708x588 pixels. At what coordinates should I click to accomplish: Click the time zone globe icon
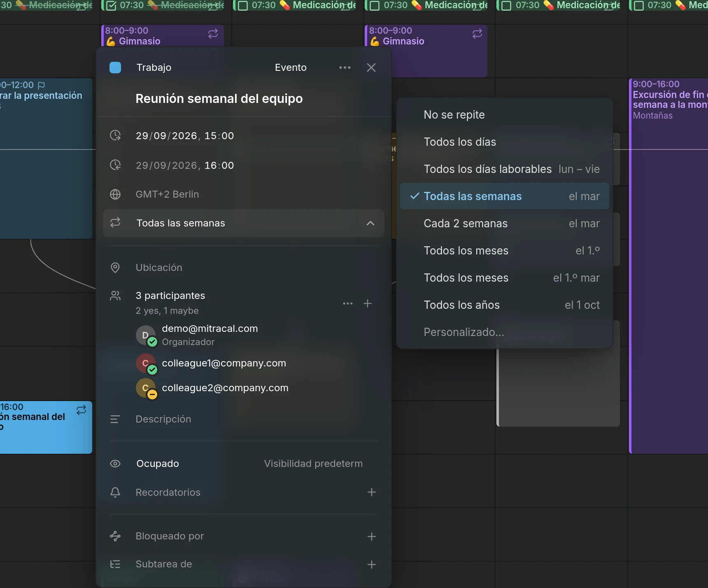[115, 194]
